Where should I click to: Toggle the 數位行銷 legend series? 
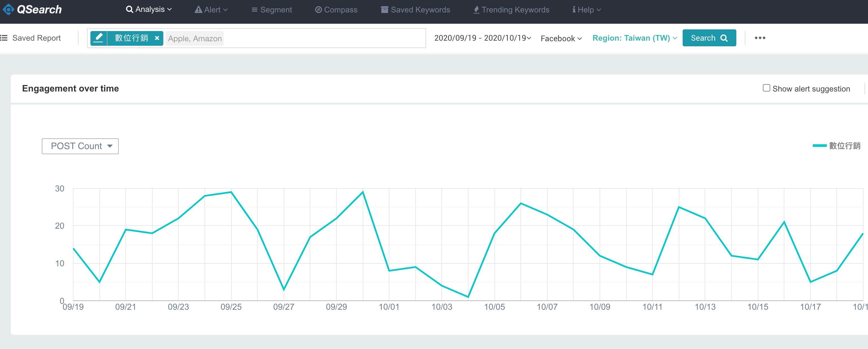coord(836,146)
